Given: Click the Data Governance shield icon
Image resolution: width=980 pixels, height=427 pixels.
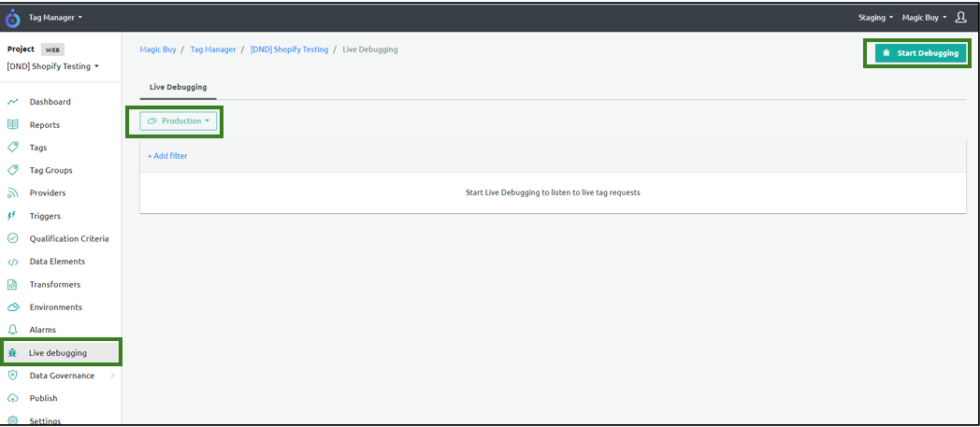Looking at the screenshot, I should click(x=12, y=376).
